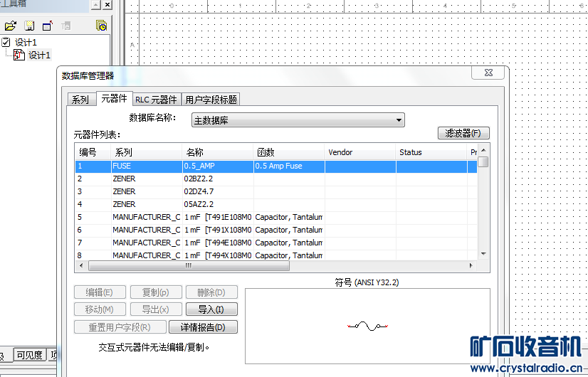588x377 pixels.
Task: Switch to 可见度 tab at bottom
Action: coord(30,355)
